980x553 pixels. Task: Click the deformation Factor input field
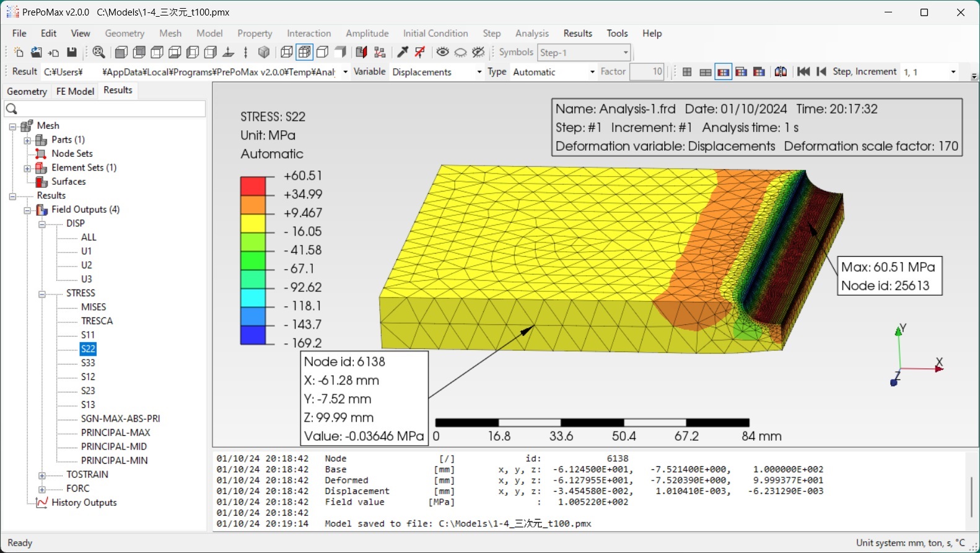(647, 72)
